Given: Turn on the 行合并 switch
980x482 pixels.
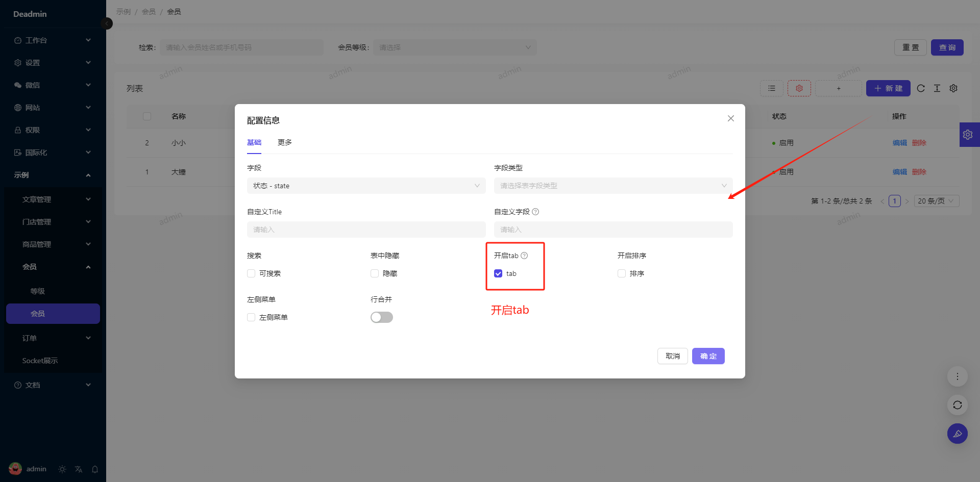Looking at the screenshot, I should point(381,317).
